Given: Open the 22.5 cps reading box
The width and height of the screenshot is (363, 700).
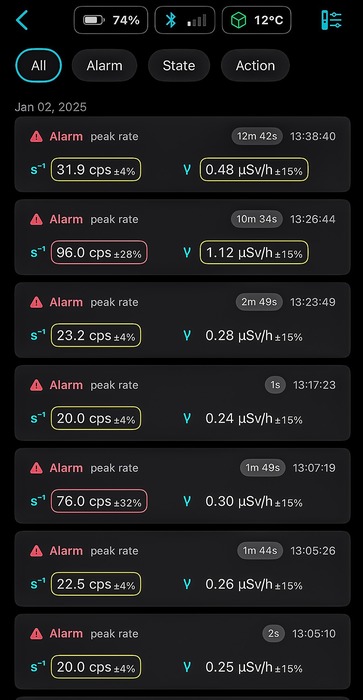Looking at the screenshot, I should coord(96,584).
